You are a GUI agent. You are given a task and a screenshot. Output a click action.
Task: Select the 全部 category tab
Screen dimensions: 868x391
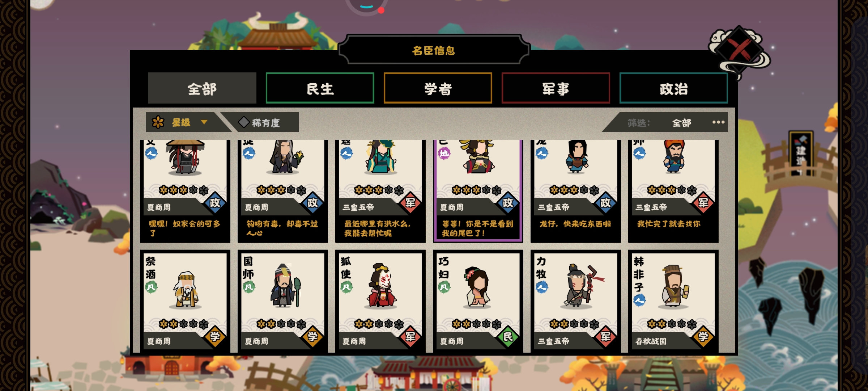tap(202, 88)
